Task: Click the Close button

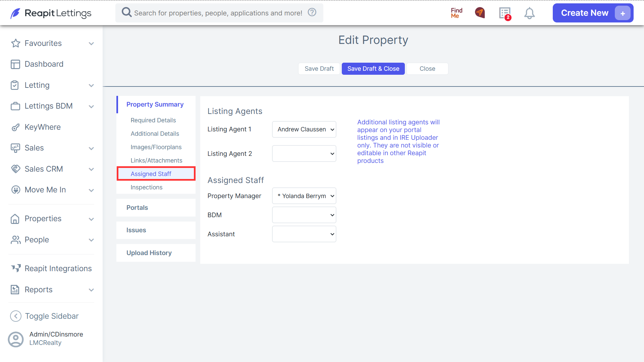Action: pos(427,69)
